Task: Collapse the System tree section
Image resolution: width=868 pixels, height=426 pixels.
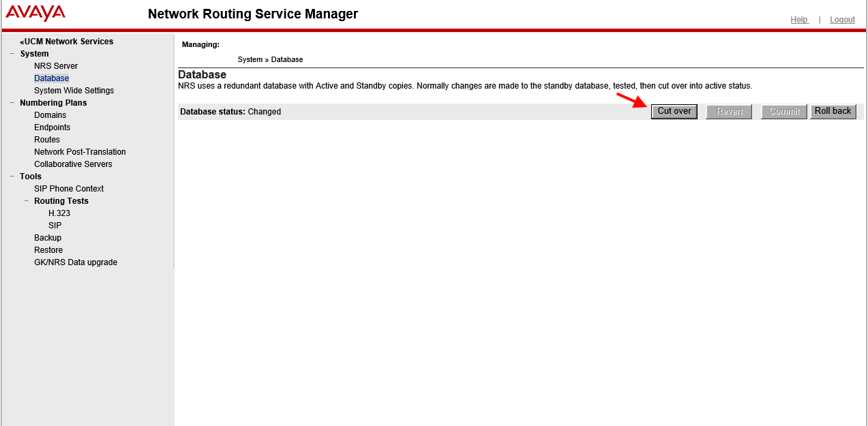Action: (12, 54)
